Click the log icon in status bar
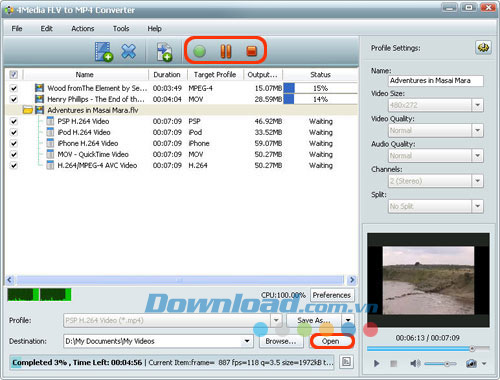This screenshot has width=500, height=380. tap(346, 362)
